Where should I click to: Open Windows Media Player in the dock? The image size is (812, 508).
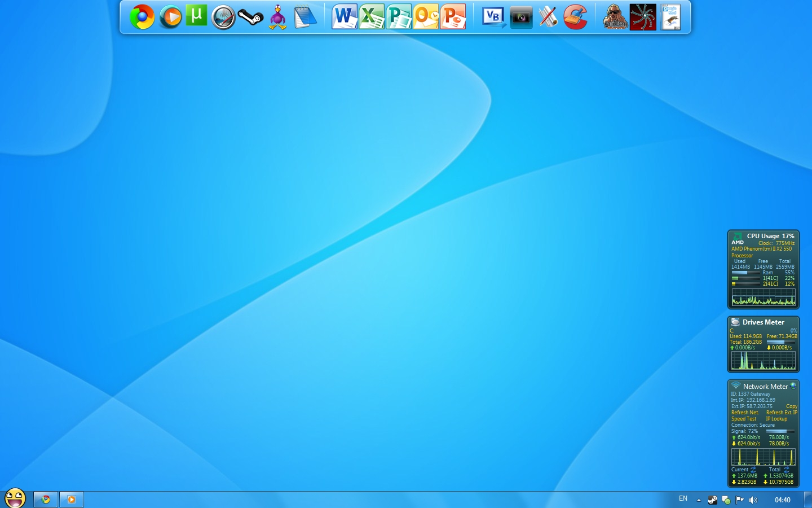(x=170, y=17)
